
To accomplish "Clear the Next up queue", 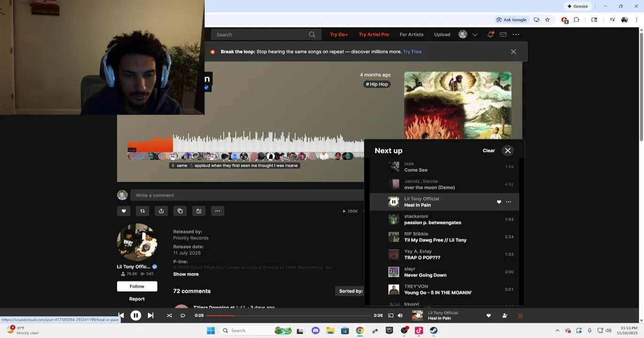I will click(x=489, y=151).
